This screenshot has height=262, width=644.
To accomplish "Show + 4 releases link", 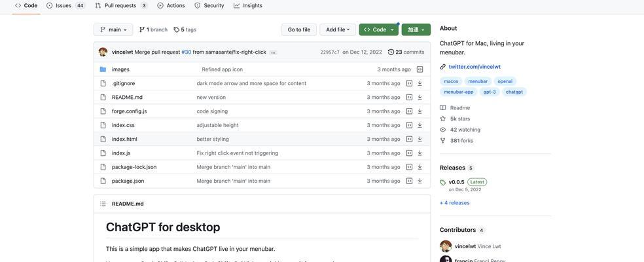I will (x=455, y=203).
